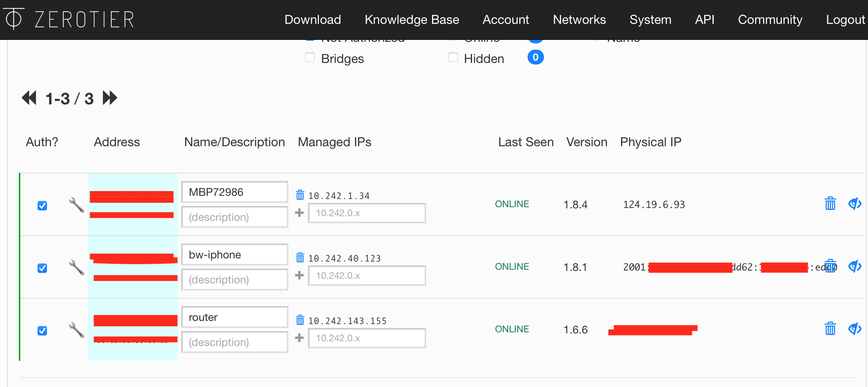The image size is (868, 387).
Task: Click the ZeroTier logo
Action: coord(68,19)
